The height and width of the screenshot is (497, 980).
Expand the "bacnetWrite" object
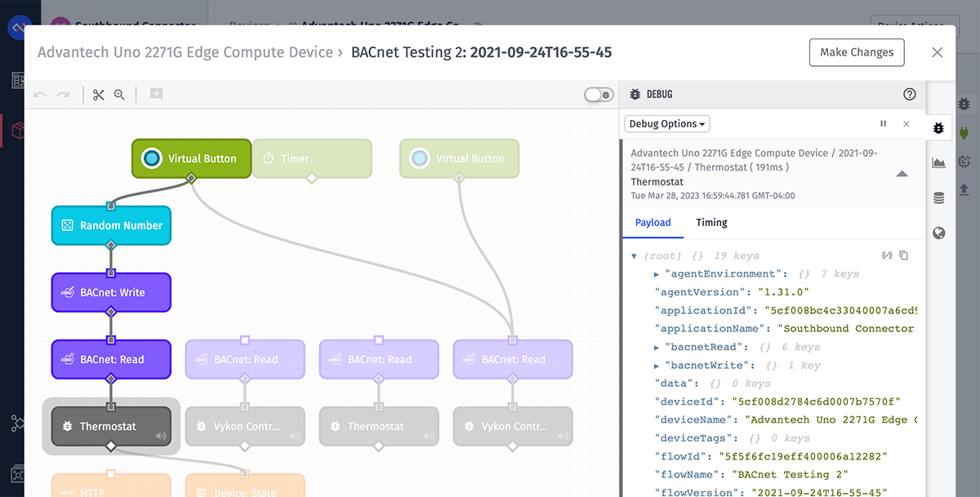[657, 366]
